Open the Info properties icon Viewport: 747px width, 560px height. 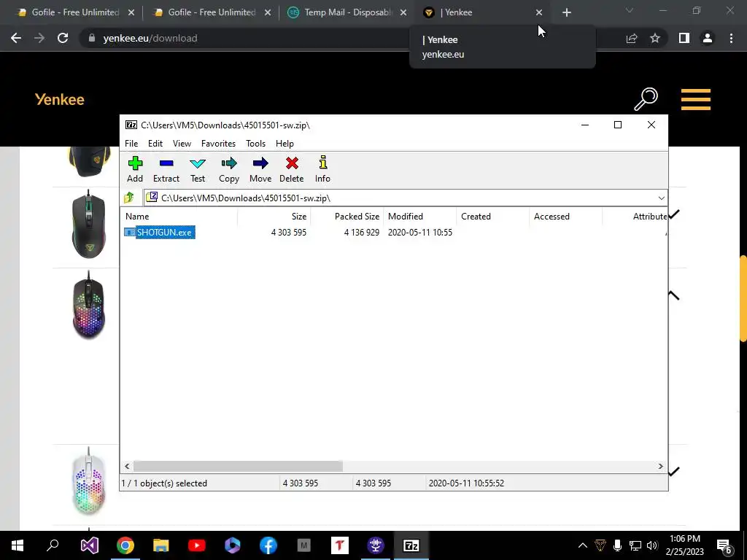click(322, 169)
